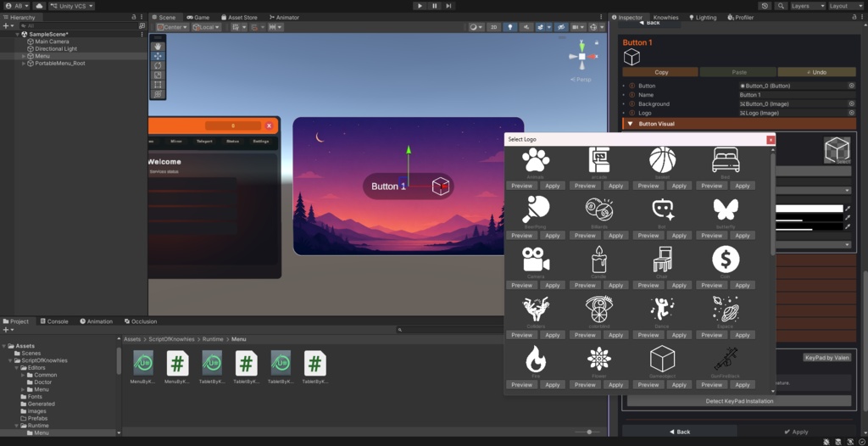Click the Copy button in Inspector
The width and height of the screenshot is (868, 446).
661,72
